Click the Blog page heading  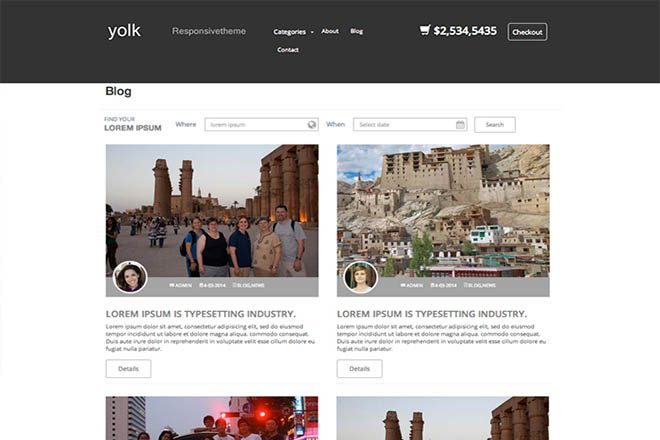(x=118, y=91)
